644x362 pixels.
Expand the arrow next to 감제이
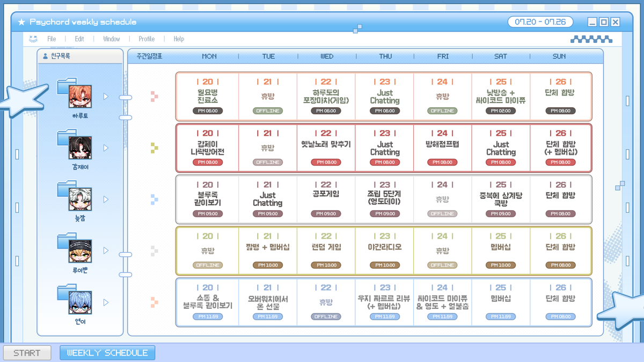coord(106,148)
